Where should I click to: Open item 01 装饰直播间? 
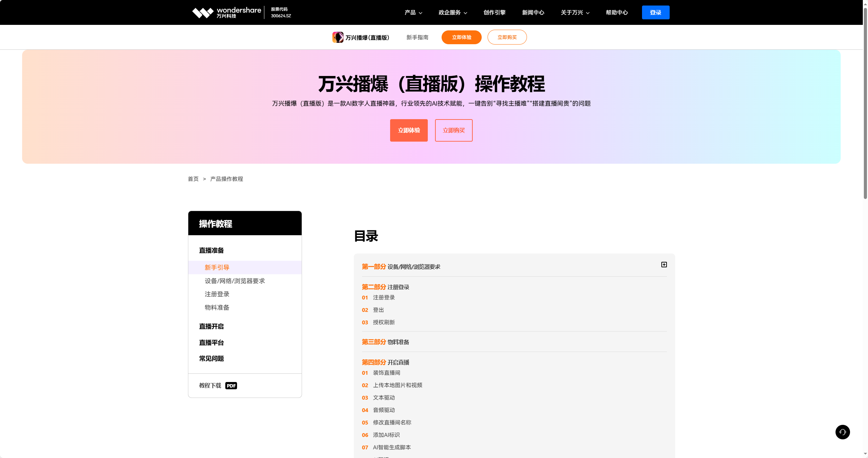pos(381,373)
